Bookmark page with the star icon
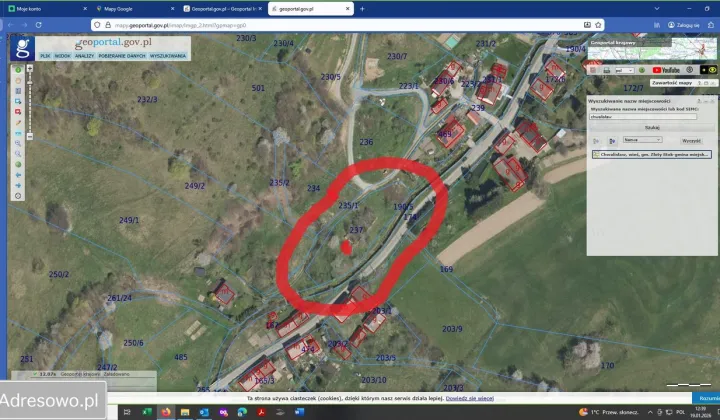 (x=598, y=25)
